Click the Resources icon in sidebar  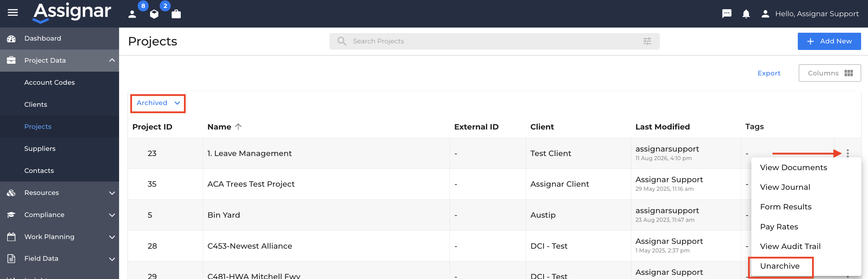point(11,193)
